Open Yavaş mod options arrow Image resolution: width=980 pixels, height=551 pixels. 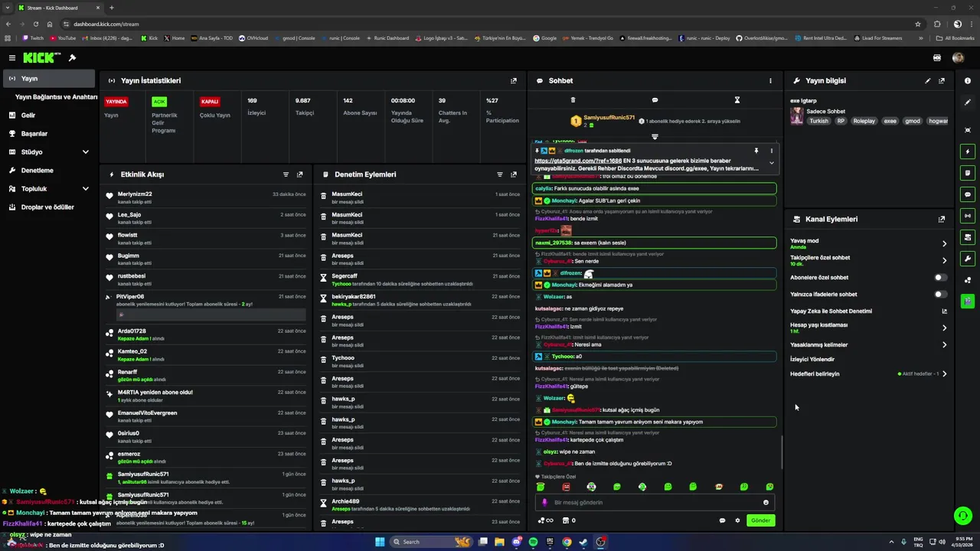[944, 244]
